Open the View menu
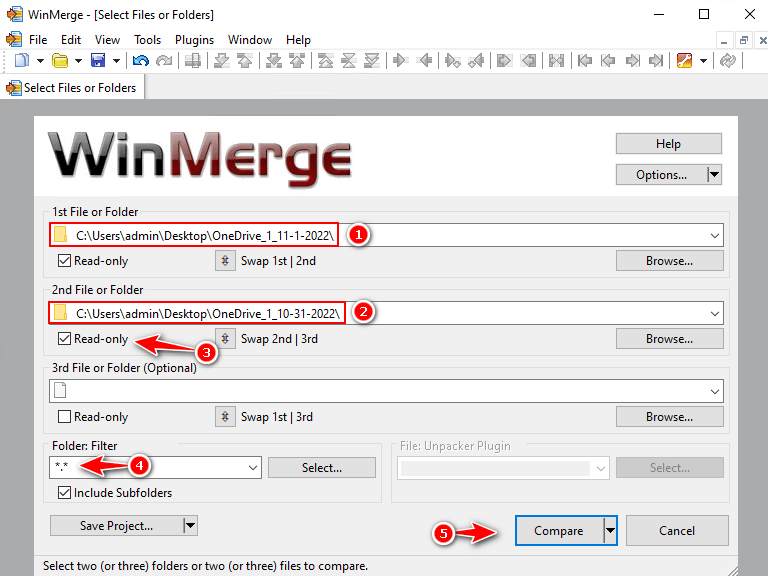 [107, 40]
